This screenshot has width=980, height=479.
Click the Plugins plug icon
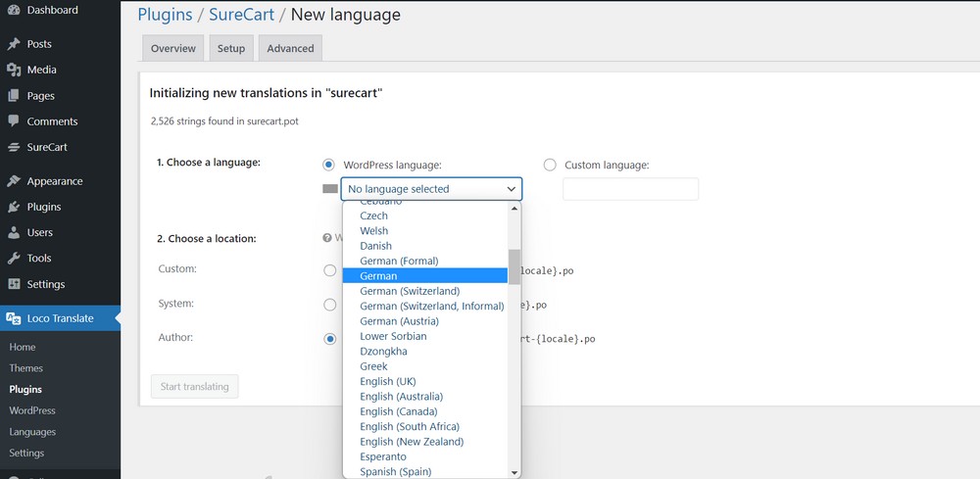pos(13,207)
